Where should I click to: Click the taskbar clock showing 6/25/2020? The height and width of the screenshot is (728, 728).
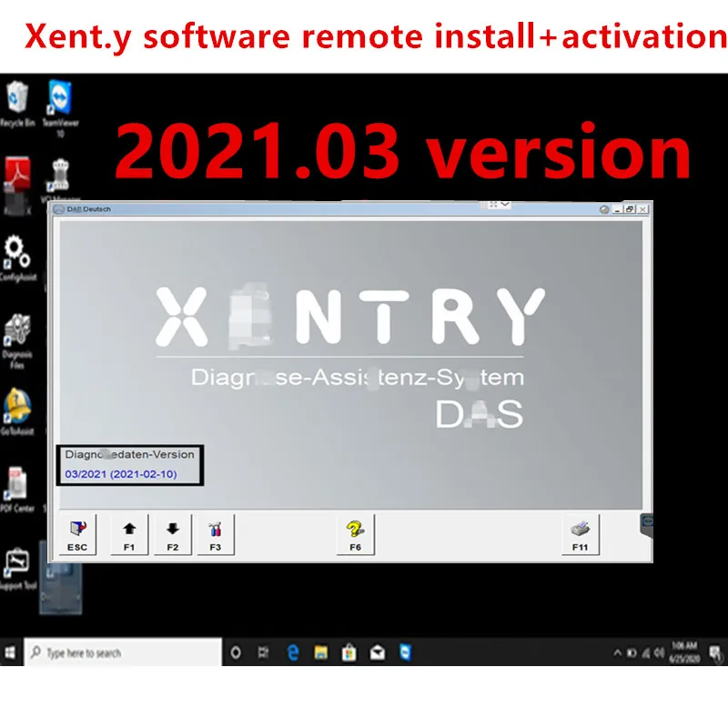[684, 652]
